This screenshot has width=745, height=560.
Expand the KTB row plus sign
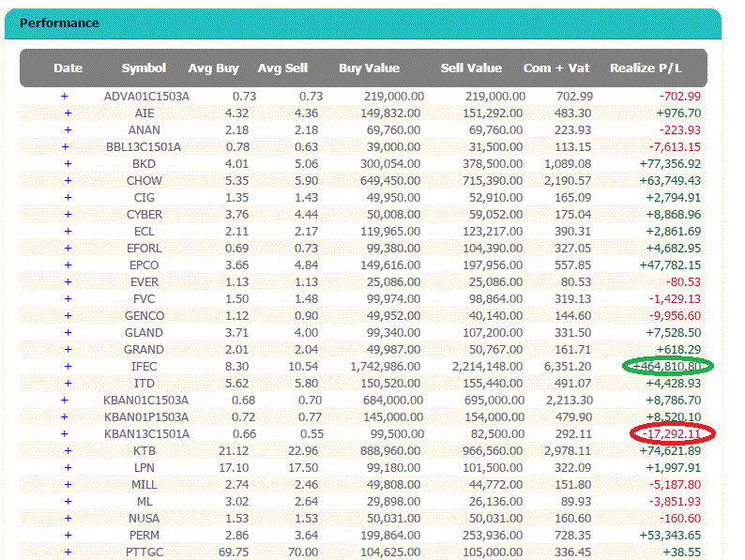click(x=68, y=450)
